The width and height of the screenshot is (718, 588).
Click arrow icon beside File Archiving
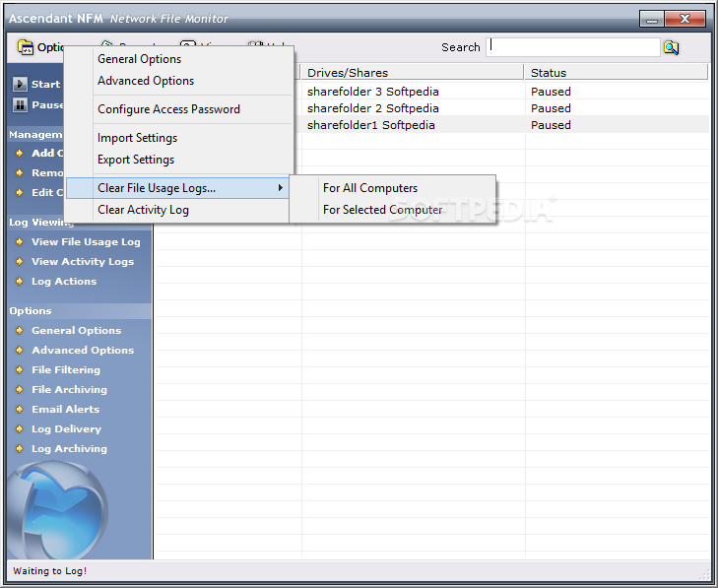tap(20, 389)
